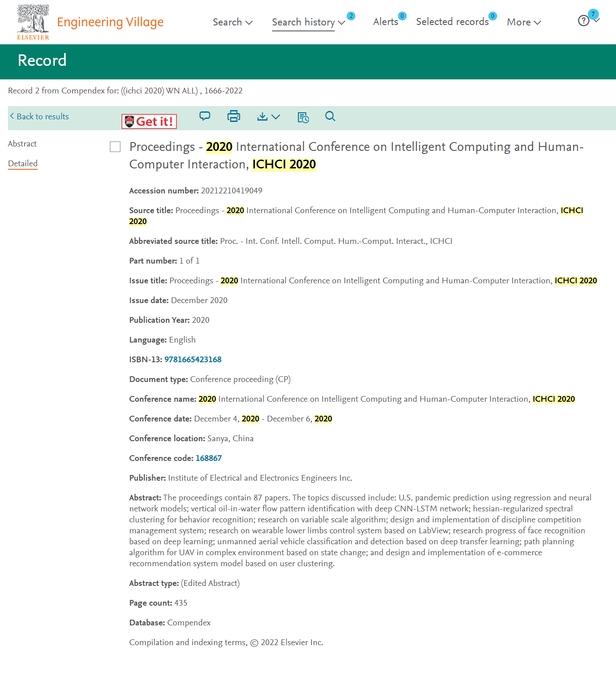Open the download options dropdown
The height and width of the screenshot is (678, 616).
[x=269, y=117]
